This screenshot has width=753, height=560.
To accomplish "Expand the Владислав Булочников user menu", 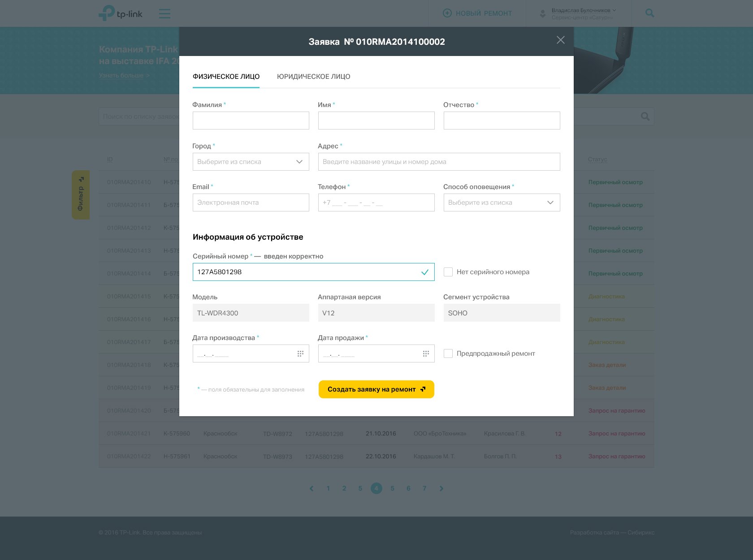I will pyautogui.click(x=581, y=13).
